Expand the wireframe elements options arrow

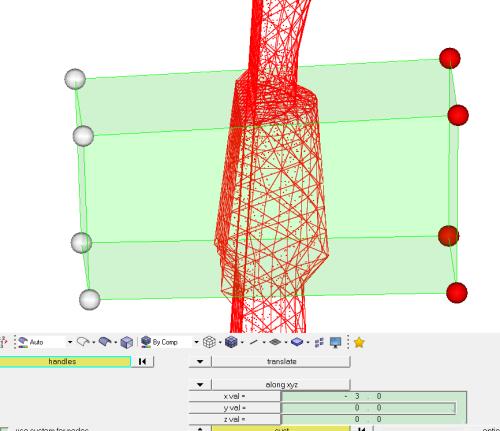(x=220, y=342)
